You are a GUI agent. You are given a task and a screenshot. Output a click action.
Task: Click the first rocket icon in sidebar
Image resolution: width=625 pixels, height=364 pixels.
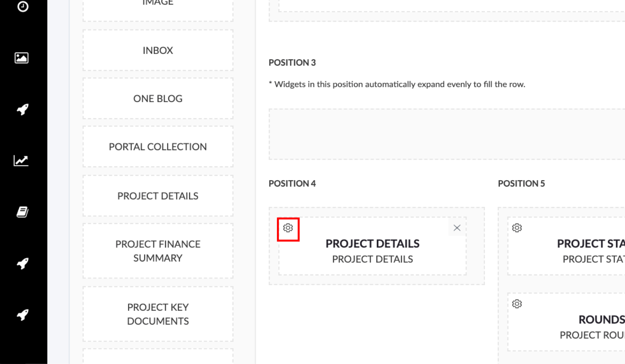(22, 109)
